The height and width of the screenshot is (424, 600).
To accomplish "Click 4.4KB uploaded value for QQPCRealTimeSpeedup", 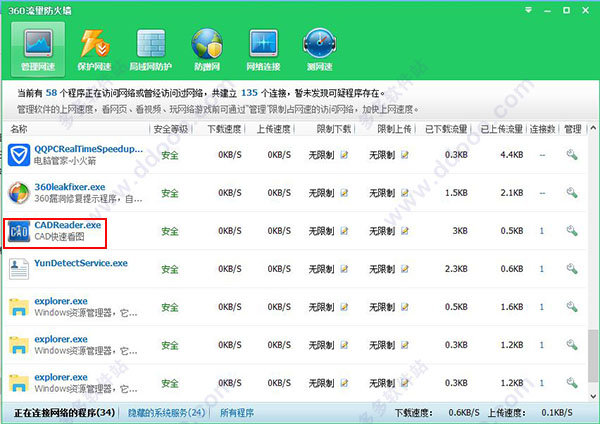I will pos(512,155).
